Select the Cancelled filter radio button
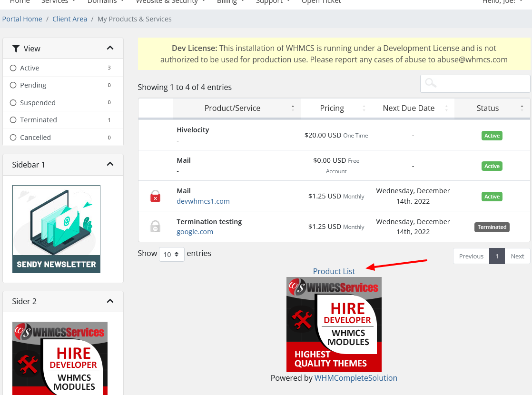 (13, 138)
